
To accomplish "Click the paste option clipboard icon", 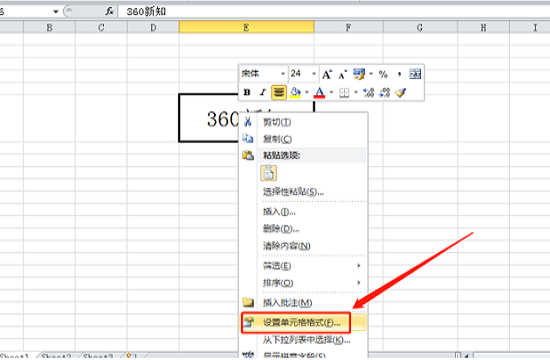I will pos(268,173).
